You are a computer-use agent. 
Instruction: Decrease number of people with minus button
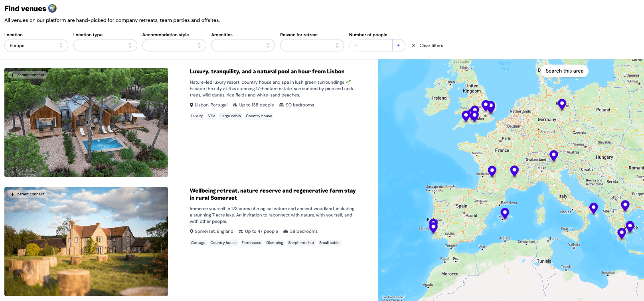[356, 45]
